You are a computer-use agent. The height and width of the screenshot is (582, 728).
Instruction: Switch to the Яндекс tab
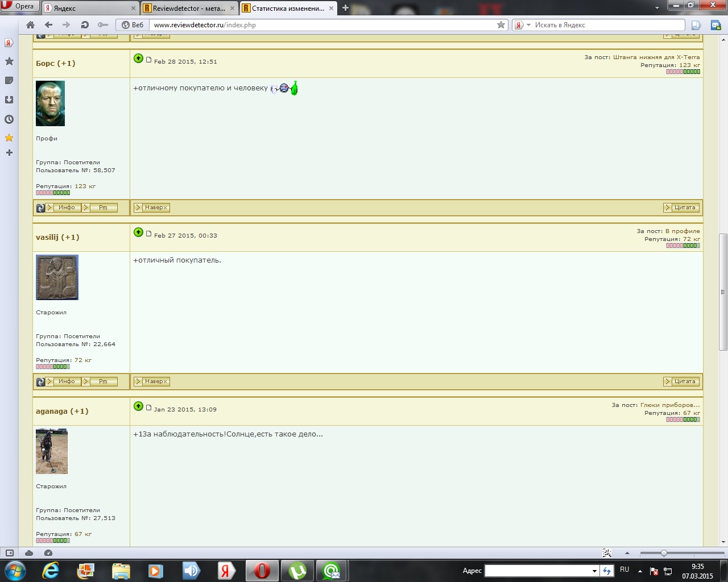coord(90,8)
